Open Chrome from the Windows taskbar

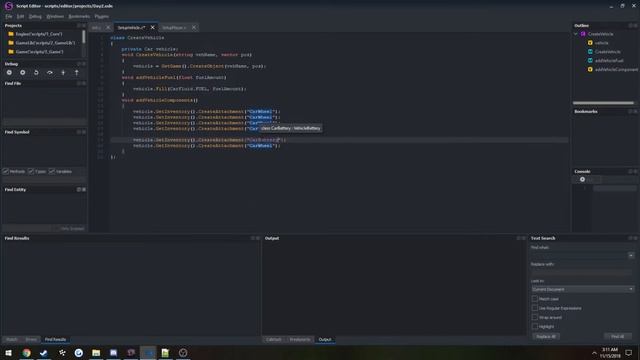point(27,353)
